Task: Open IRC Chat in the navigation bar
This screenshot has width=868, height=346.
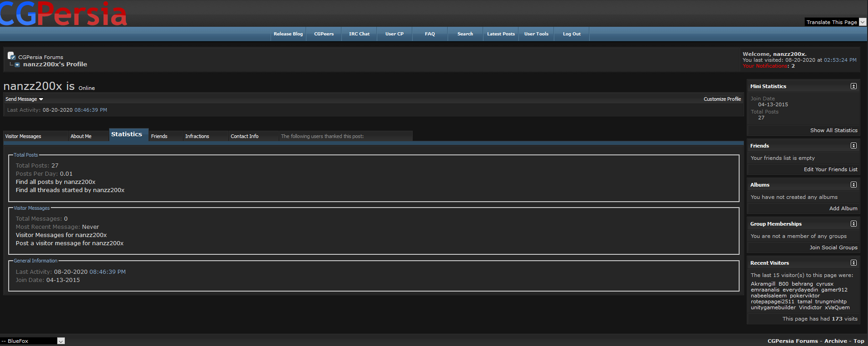Action: [359, 34]
